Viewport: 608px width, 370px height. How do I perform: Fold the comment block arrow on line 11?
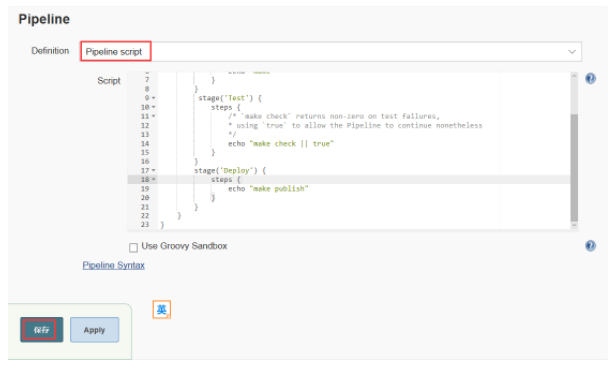pyautogui.click(x=154, y=116)
